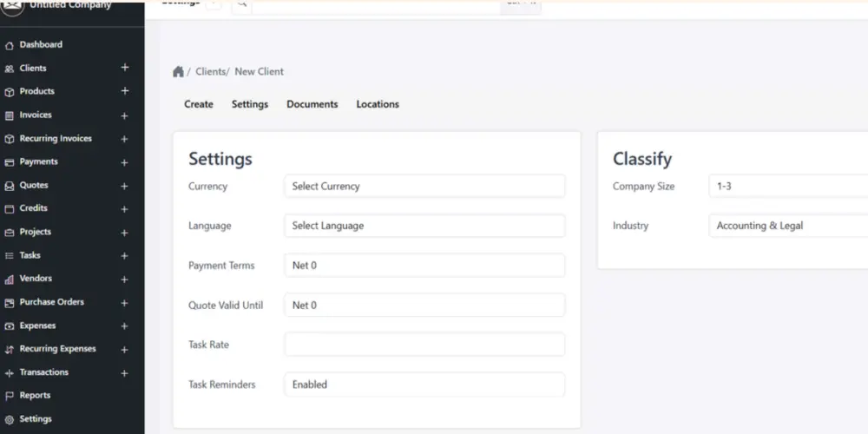Click the Recurring Invoices icon

(9, 139)
